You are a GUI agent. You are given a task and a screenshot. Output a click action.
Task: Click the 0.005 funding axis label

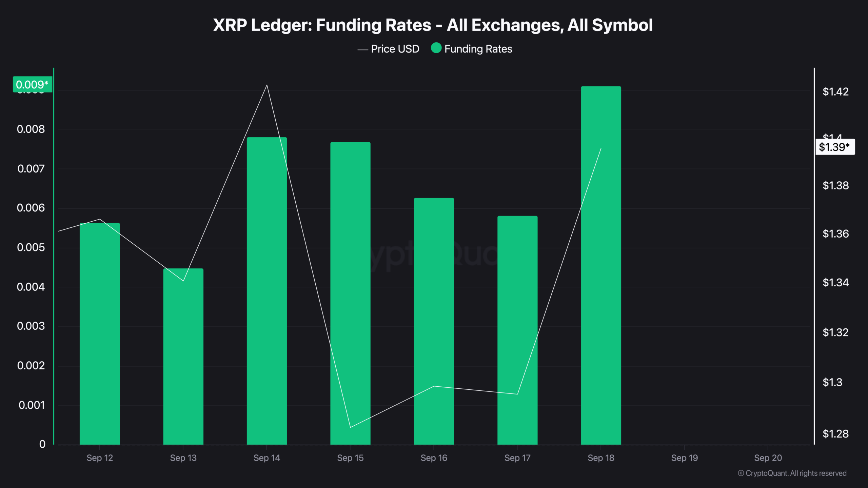coord(31,247)
